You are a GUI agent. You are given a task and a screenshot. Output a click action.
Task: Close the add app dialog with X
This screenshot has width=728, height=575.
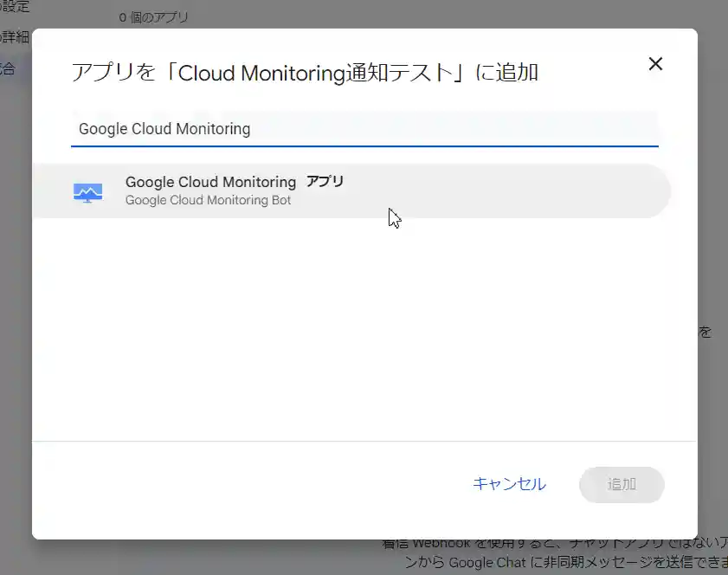click(x=655, y=63)
